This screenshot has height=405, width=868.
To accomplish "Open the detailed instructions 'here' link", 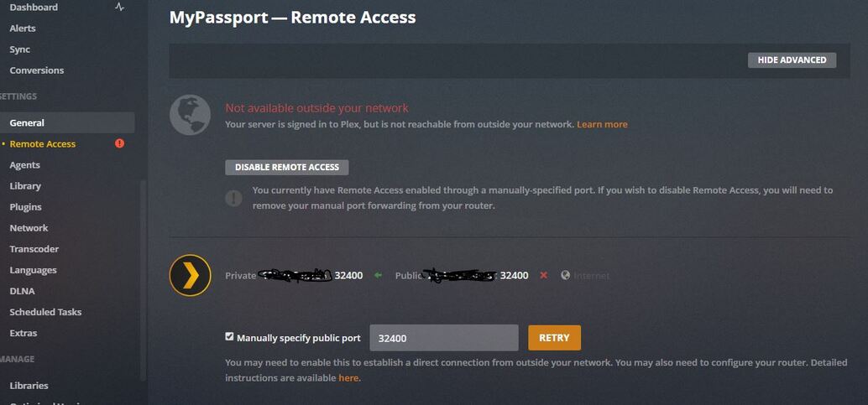I will coord(348,378).
